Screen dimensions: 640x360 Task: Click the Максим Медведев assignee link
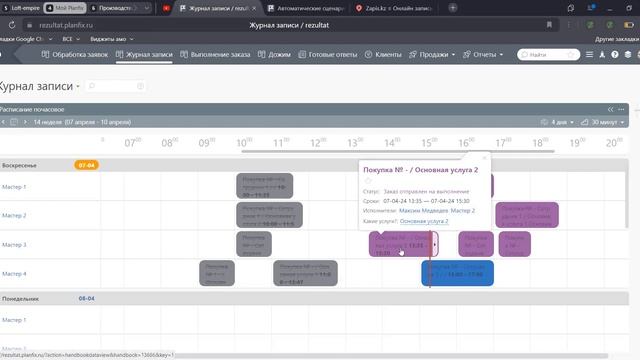point(423,211)
